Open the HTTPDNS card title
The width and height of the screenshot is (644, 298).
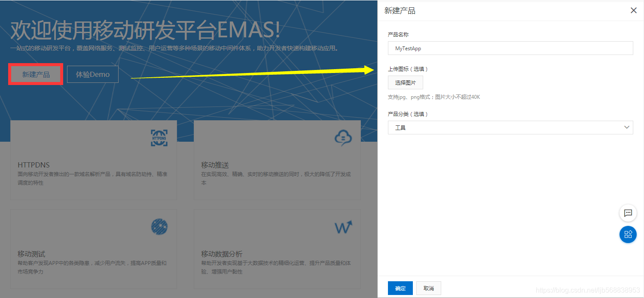(34, 165)
